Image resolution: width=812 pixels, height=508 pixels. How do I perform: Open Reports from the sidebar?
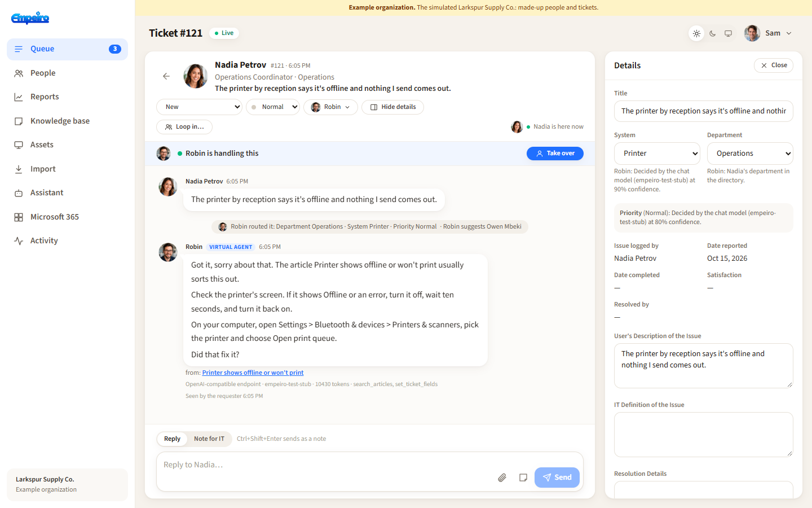[x=67, y=97]
